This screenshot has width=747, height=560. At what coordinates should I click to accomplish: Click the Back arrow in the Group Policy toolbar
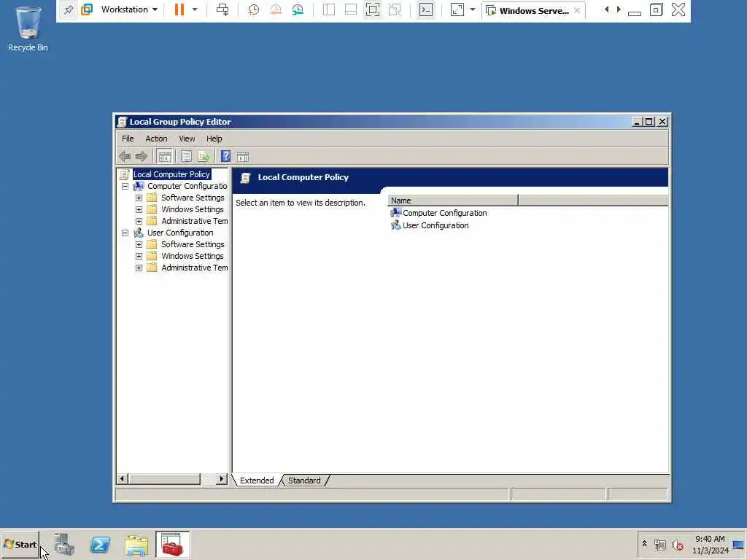coord(125,156)
